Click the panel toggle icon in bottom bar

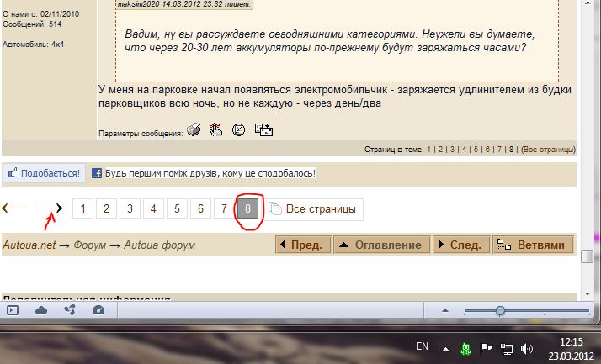(x=13, y=310)
